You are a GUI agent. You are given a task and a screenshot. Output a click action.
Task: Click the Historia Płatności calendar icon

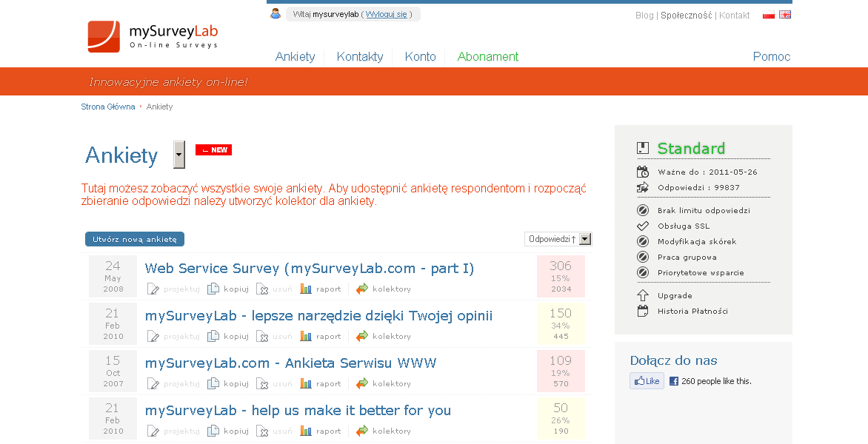pos(643,311)
